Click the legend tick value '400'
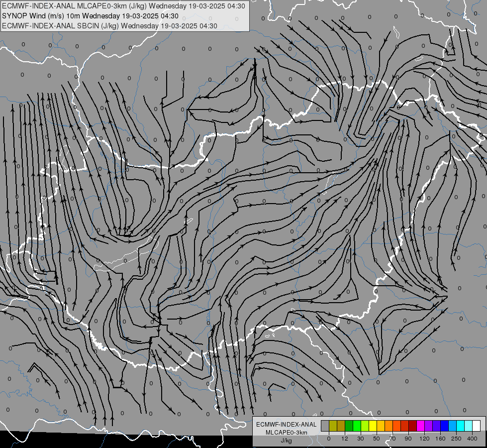487x448 pixels. [472, 439]
